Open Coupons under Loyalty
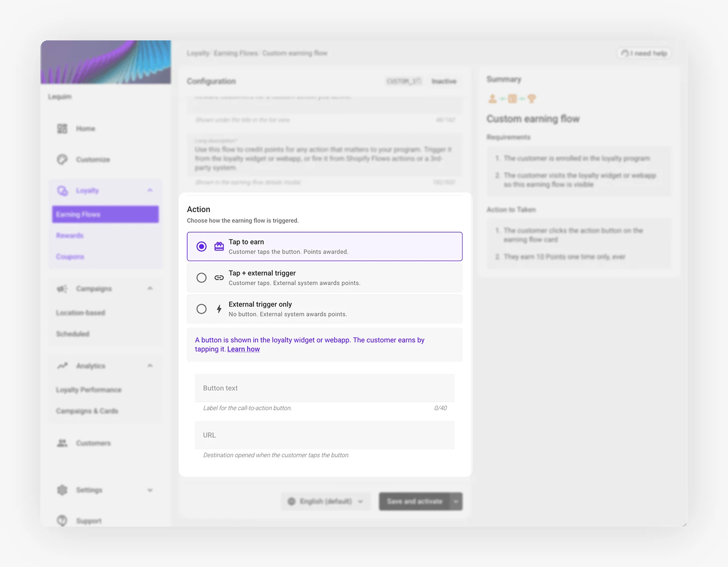This screenshot has height=567, width=728. coord(70,257)
